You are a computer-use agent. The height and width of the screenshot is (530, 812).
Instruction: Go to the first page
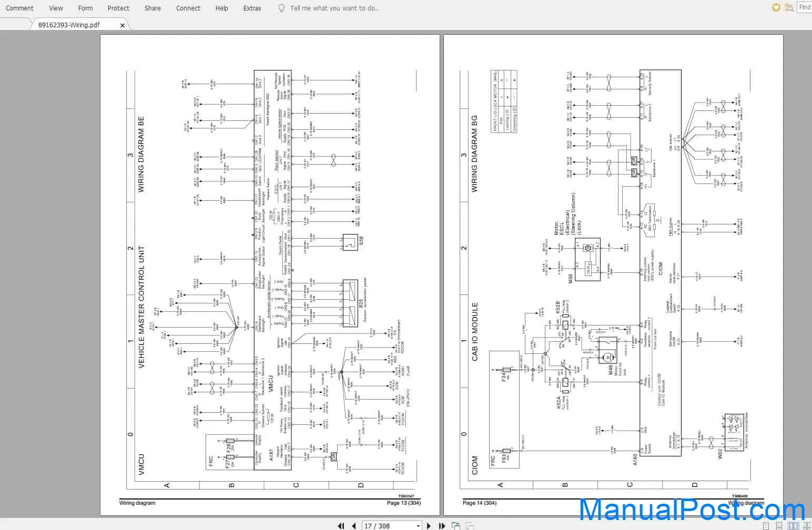click(341, 526)
